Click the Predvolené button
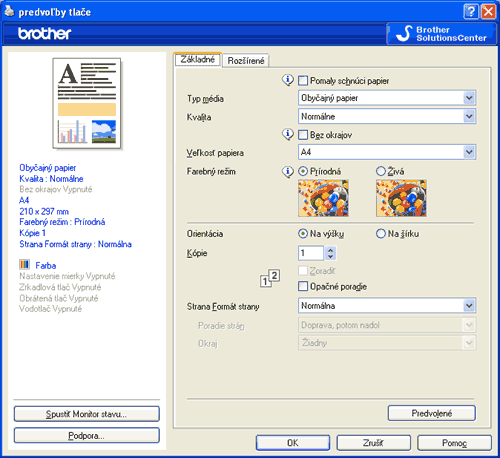 point(432,413)
